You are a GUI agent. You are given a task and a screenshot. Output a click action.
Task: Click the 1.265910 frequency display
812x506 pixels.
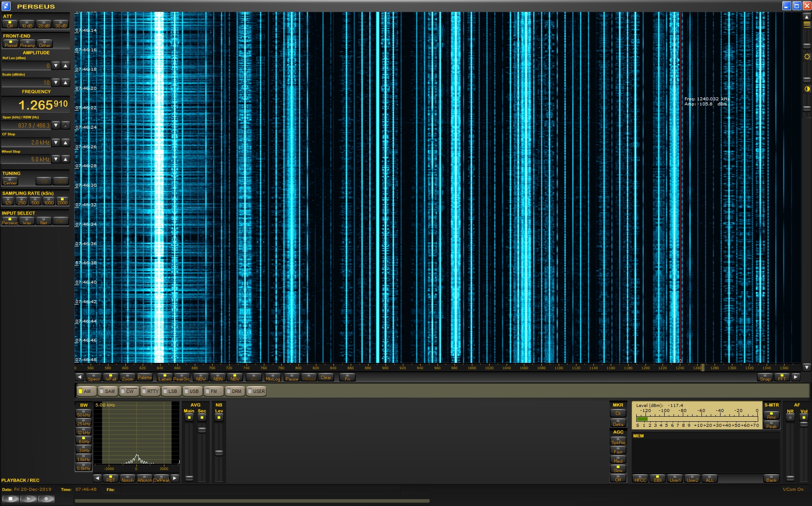pos(42,105)
